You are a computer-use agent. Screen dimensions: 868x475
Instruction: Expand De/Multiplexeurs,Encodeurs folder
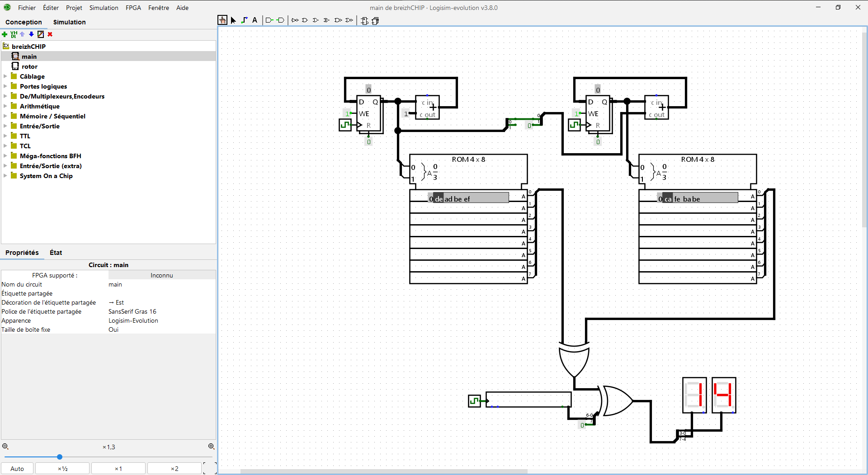5,96
